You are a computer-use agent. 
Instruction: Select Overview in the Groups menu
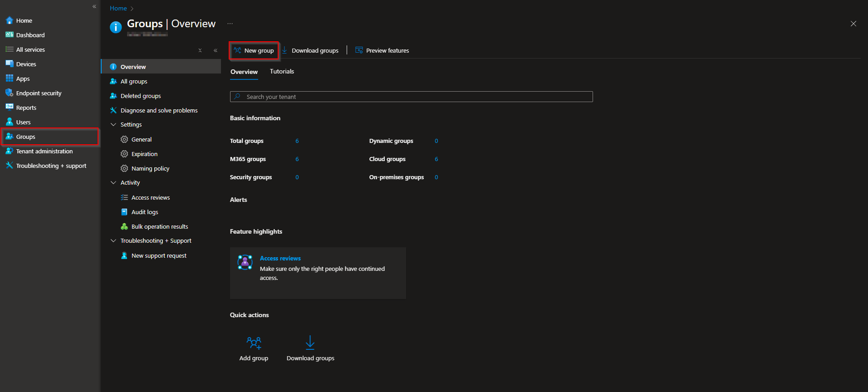[161, 67]
